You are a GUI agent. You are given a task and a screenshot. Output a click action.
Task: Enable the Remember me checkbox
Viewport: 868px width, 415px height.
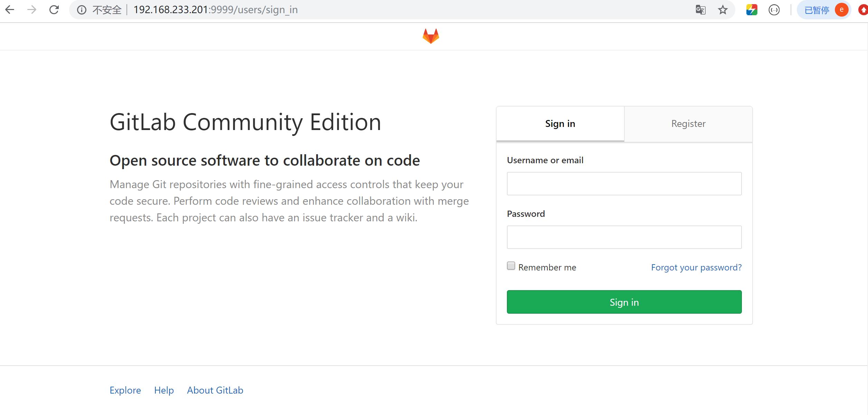point(511,266)
